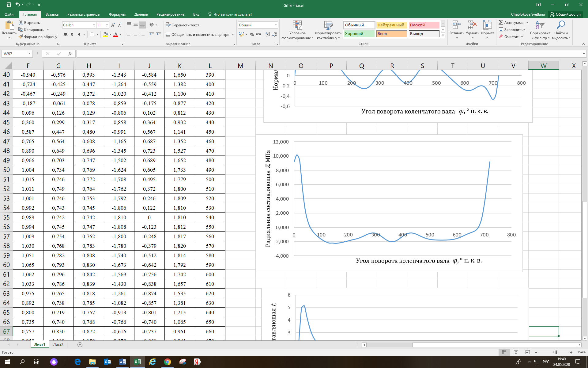Click the zoom slider handle
Image resolution: width=588 pixels, height=368 pixels.
(x=556, y=352)
